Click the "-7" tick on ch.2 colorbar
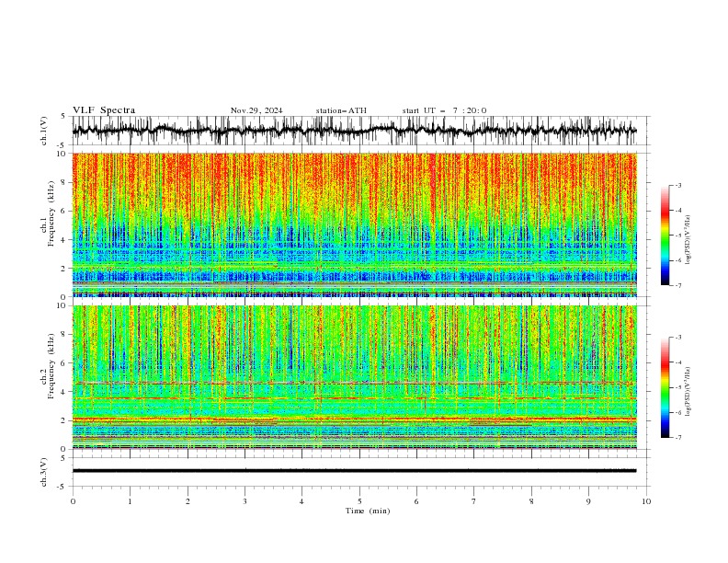This screenshot has height=563, width=728. 677,438
